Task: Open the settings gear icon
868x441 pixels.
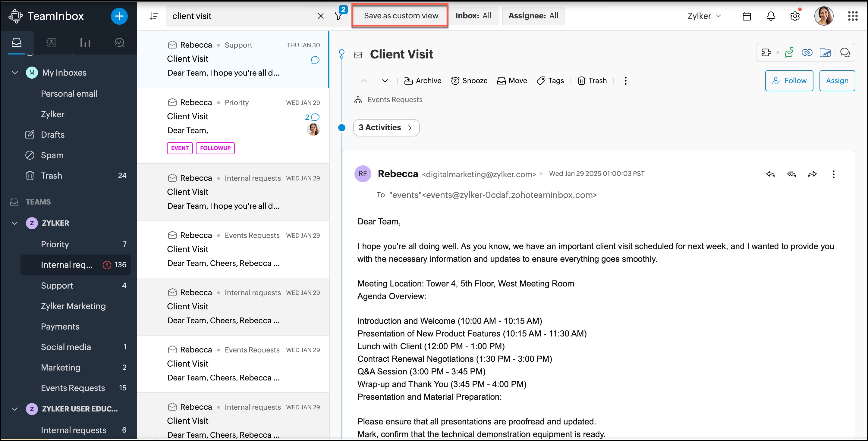Action: [x=795, y=16]
